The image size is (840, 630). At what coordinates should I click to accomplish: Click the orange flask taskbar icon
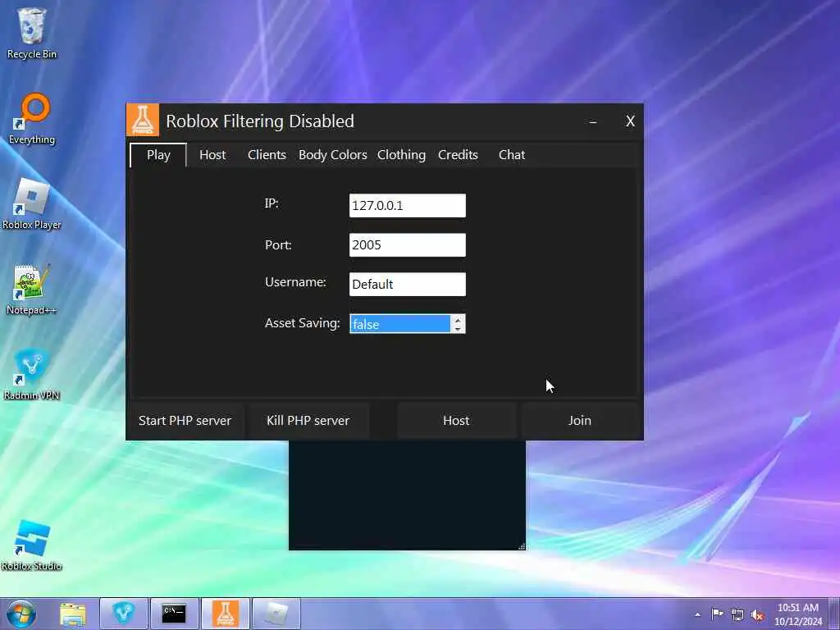coord(225,614)
